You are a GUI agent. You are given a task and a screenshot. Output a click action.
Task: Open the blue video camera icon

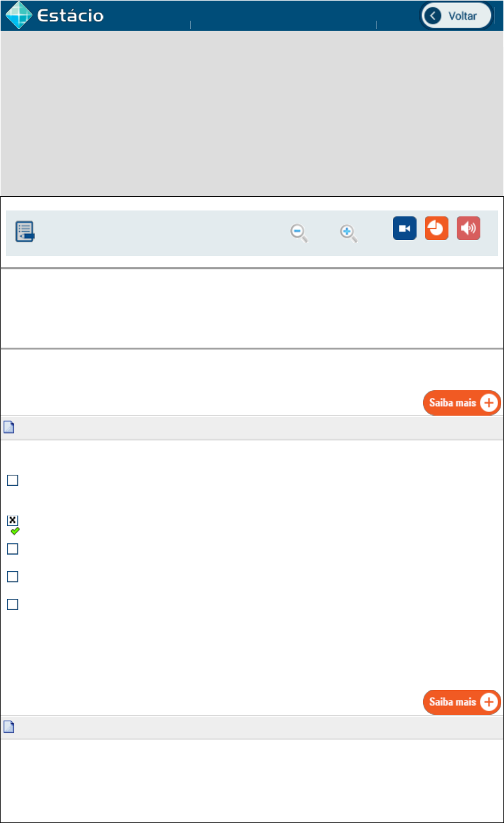[405, 228]
